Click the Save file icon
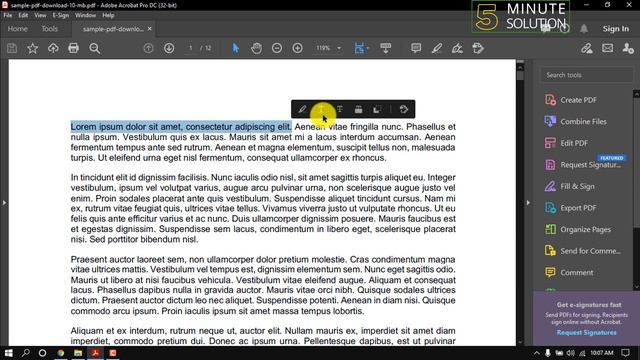The height and width of the screenshot is (360, 640). coord(12,48)
